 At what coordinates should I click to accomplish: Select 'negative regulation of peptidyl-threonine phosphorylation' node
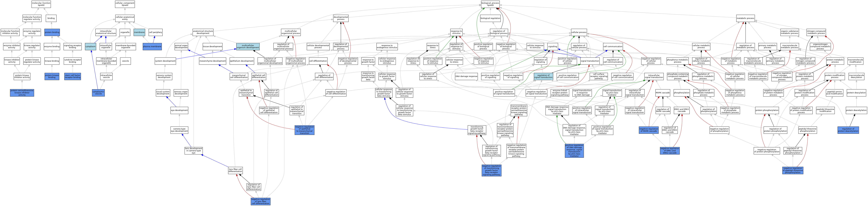point(793,170)
